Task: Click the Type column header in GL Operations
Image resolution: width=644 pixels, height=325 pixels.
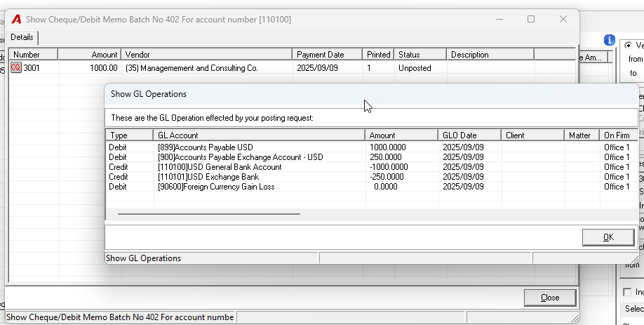Action: [x=130, y=135]
